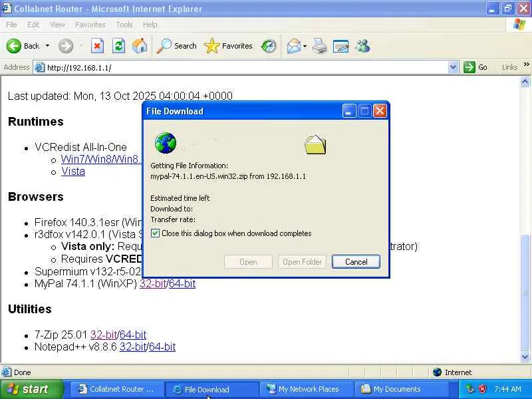532x399 pixels.
Task: Open the File menu
Action: (11, 25)
